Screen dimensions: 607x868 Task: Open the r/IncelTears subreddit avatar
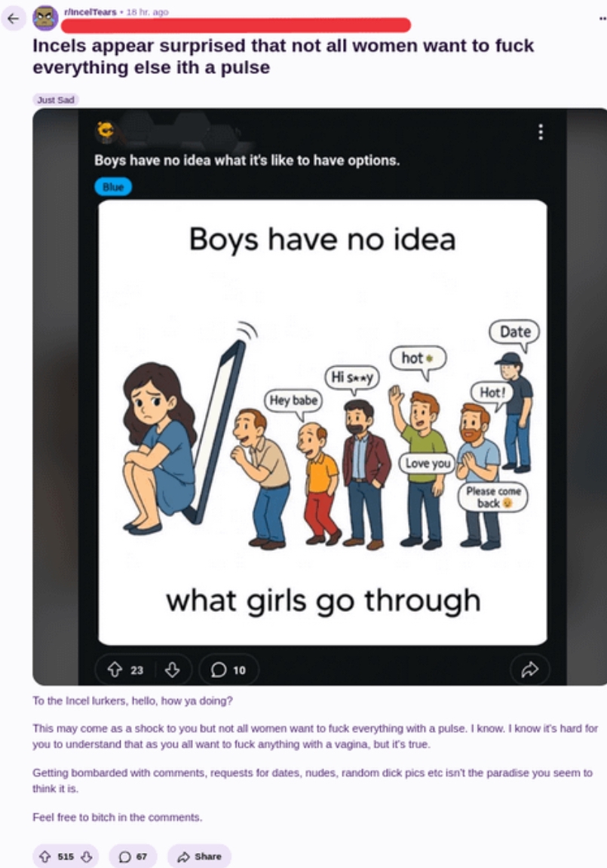pos(44,18)
